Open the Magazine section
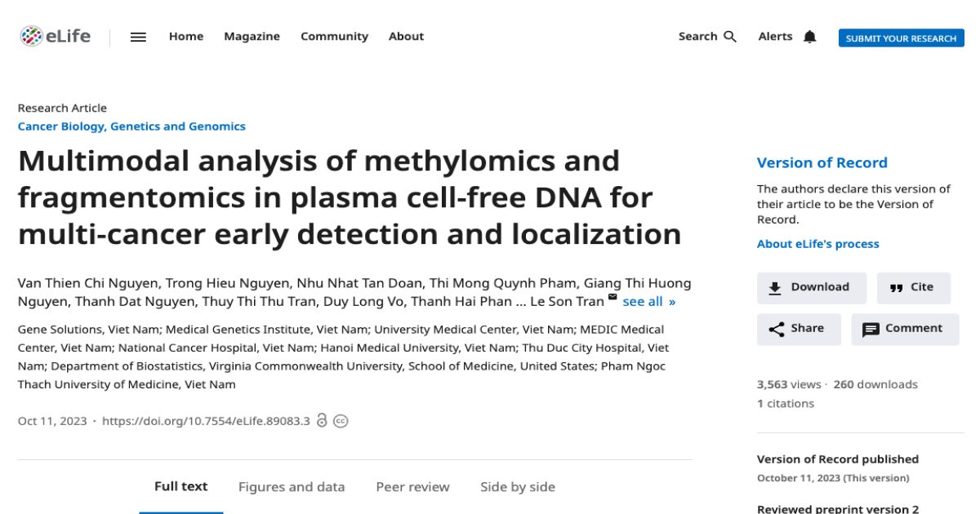Image resolution: width=980 pixels, height=514 pixels. pos(252,36)
